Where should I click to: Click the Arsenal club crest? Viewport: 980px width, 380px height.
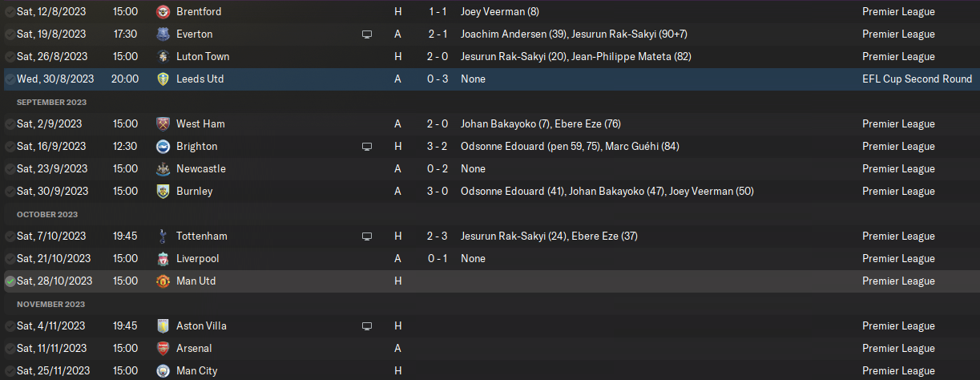(163, 349)
